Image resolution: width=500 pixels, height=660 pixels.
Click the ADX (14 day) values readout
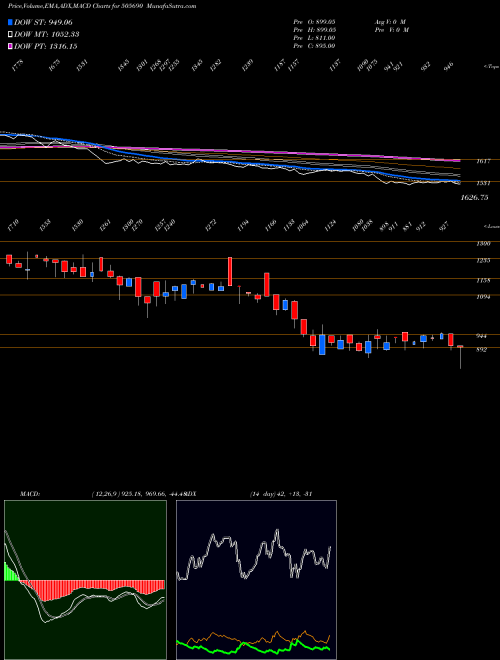point(280,493)
